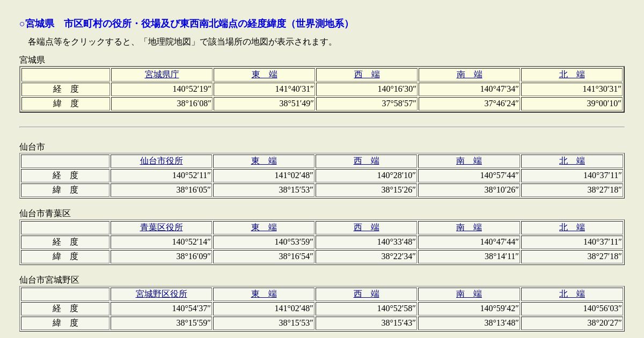Select 青葉区 west end latitude 38°22′34″
Viewport: 644px width, 338px height.
(x=398, y=256)
